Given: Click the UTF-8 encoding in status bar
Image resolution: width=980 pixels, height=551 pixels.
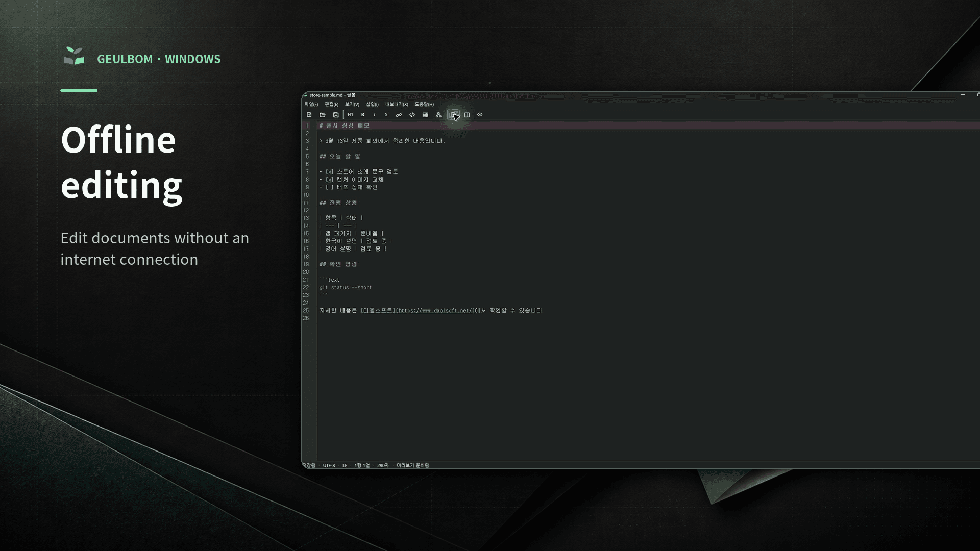Looking at the screenshot, I should coord(329,465).
